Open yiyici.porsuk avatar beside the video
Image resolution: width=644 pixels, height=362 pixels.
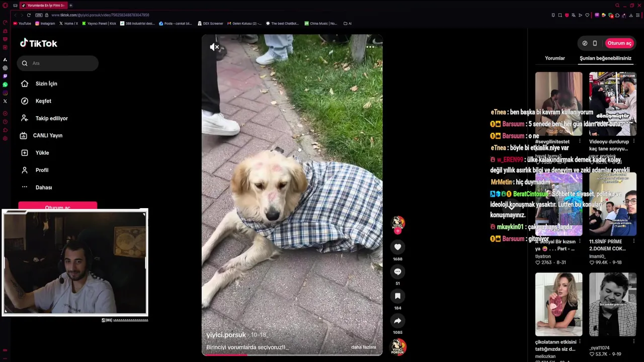point(398,223)
